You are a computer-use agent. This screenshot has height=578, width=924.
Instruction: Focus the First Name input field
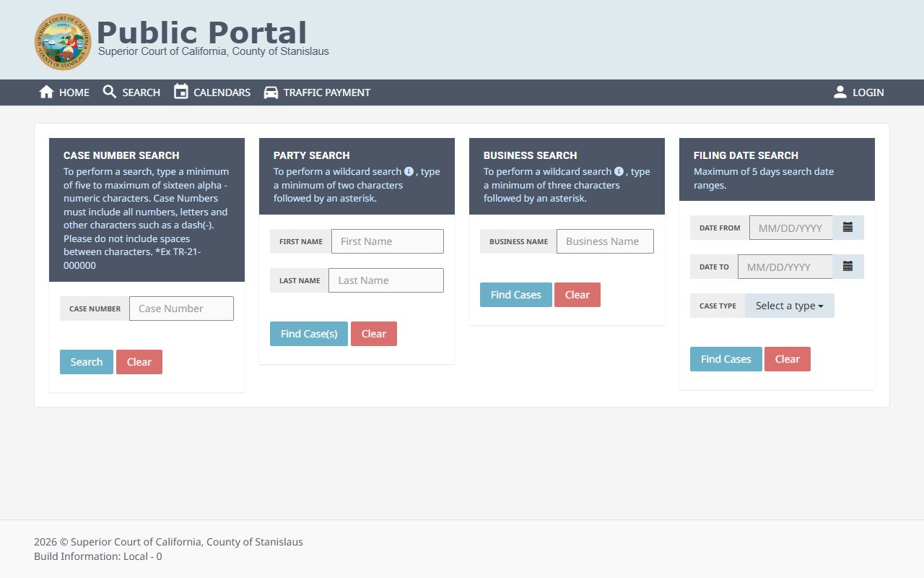tap(388, 241)
